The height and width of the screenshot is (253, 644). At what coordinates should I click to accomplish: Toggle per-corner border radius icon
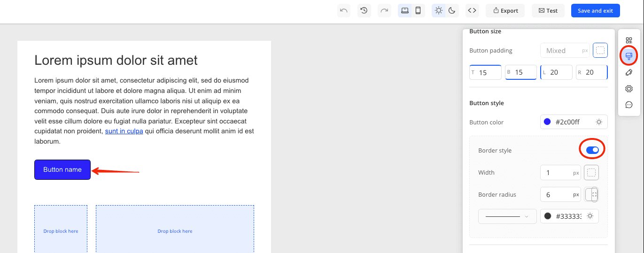point(591,194)
